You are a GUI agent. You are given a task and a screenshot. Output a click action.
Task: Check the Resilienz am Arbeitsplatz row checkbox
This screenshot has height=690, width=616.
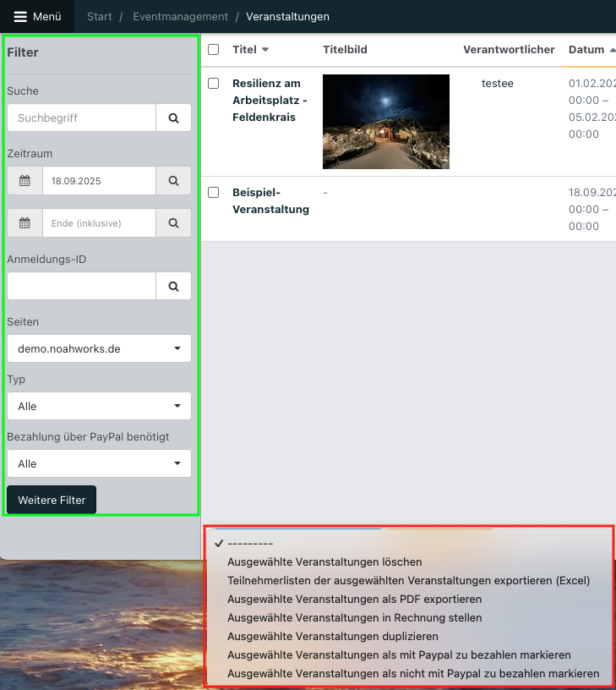[x=213, y=83]
